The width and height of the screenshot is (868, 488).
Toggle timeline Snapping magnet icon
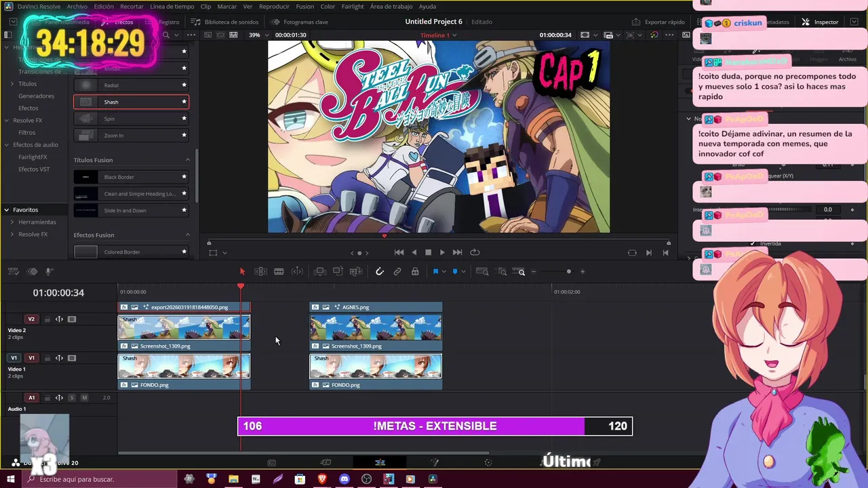tap(380, 271)
